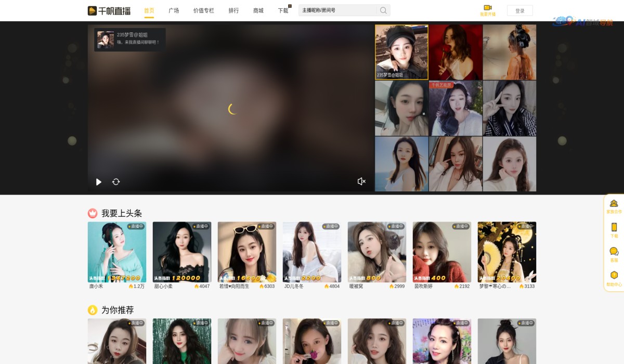Open 帮助中心 help icon in sidebar
This screenshot has height=364, width=624.
614,276
